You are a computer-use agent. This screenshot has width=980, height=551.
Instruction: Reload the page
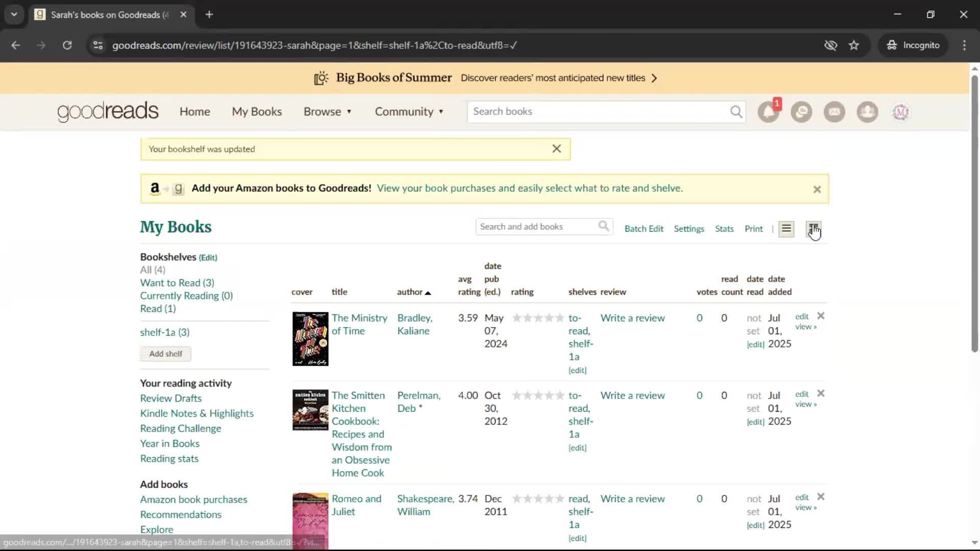coord(67,45)
